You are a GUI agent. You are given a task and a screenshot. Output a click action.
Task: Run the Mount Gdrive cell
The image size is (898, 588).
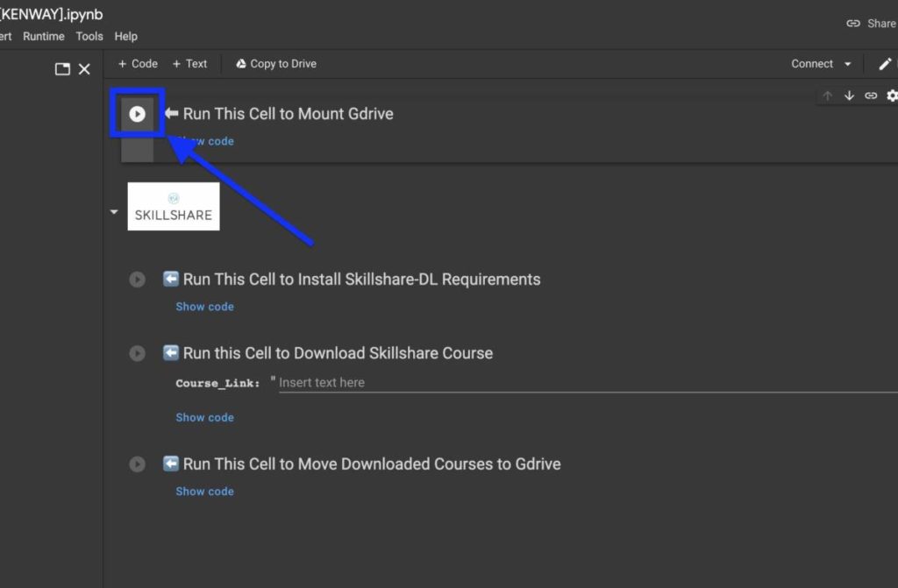(137, 114)
